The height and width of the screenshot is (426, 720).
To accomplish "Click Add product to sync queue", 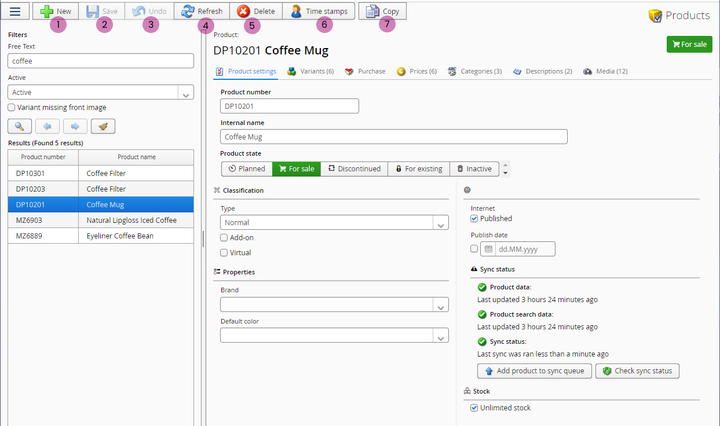I will click(x=534, y=371).
